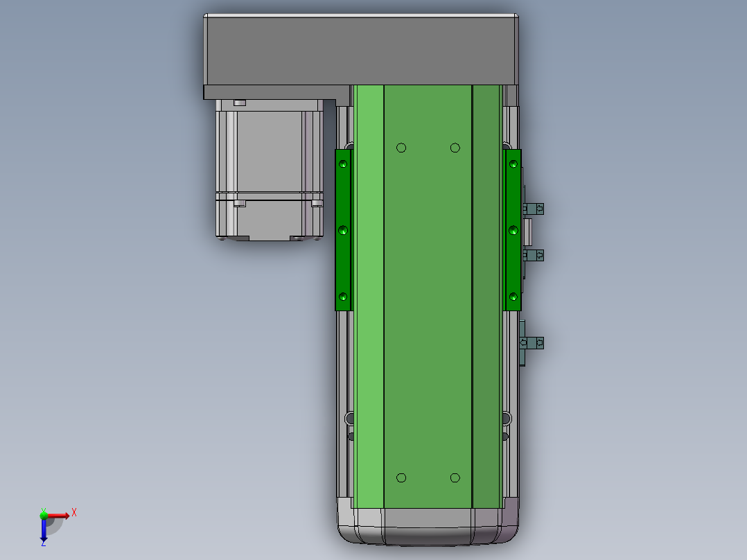Image resolution: width=747 pixels, height=560 pixels.
Task: Select the upper-left hole on the green plate
Action: (401, 148)
